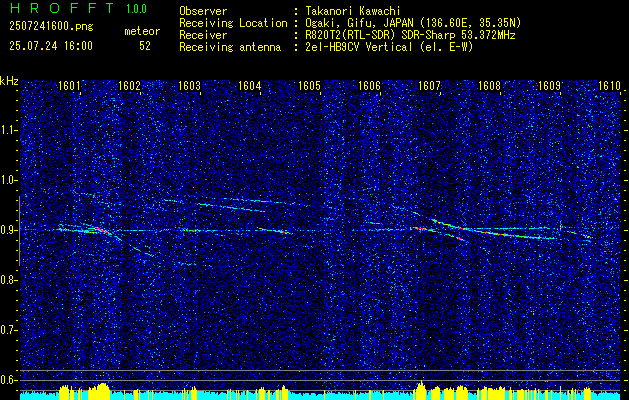Image resolution: width=629 pixels, height=400 pixels.
Task: Select the file name 2507241600.png
Action: pyautogui.click(x=51, y=27)
